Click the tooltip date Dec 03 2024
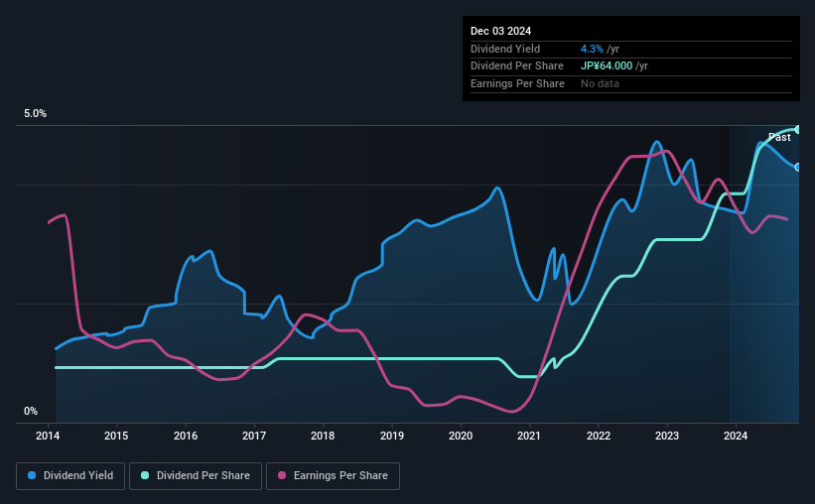Screen dimensions: 815x504 [x=500, y=31]
